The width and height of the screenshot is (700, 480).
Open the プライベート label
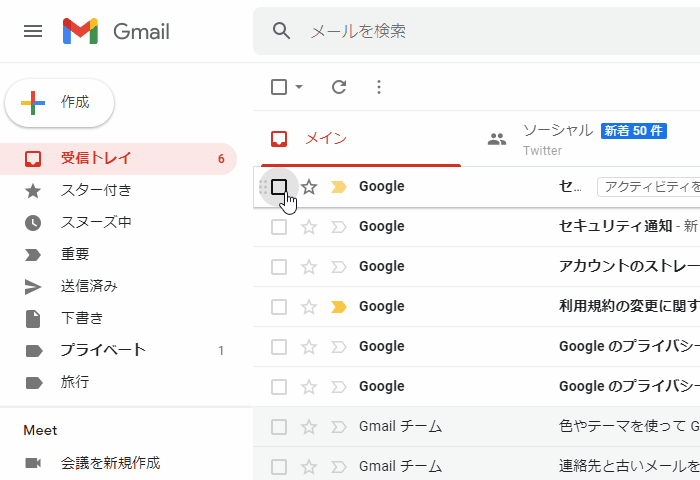(118, 351)
